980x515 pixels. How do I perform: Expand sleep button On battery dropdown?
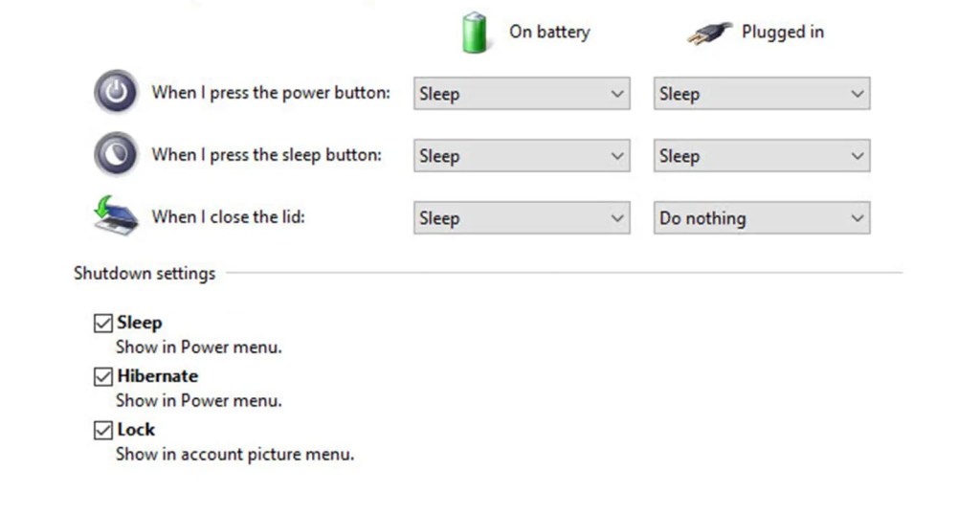(x=522, y=156)
